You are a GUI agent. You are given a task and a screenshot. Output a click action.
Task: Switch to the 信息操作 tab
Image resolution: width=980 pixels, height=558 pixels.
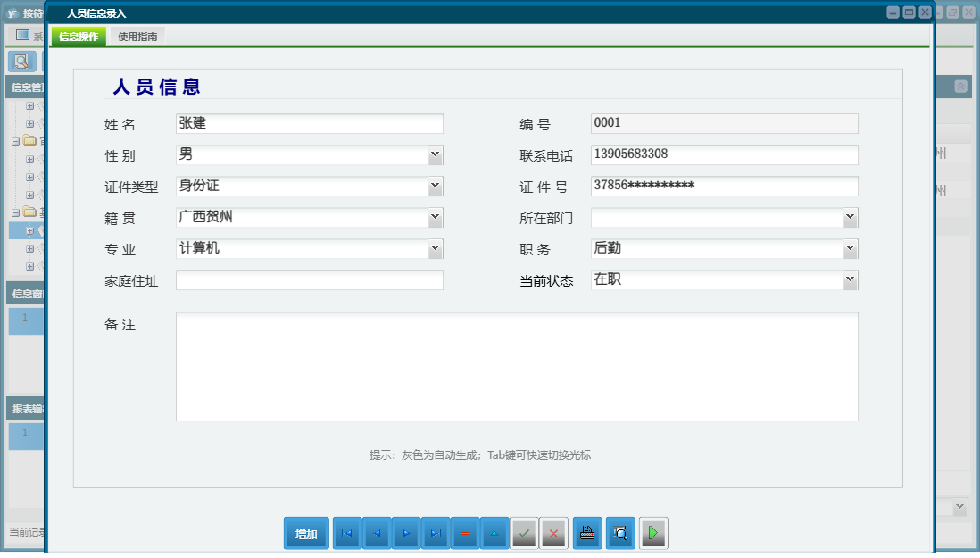click(x=79, y=37)
